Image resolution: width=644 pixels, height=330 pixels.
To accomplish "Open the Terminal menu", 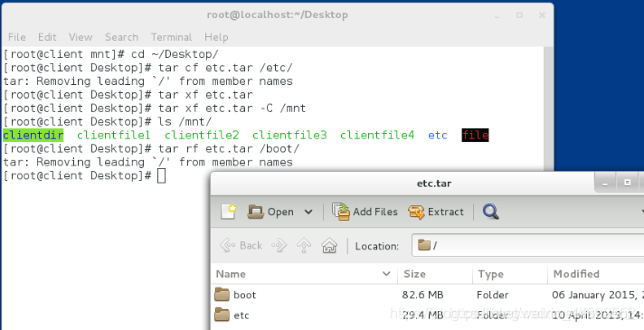I will pyautogui.click(x=171, y=37).
